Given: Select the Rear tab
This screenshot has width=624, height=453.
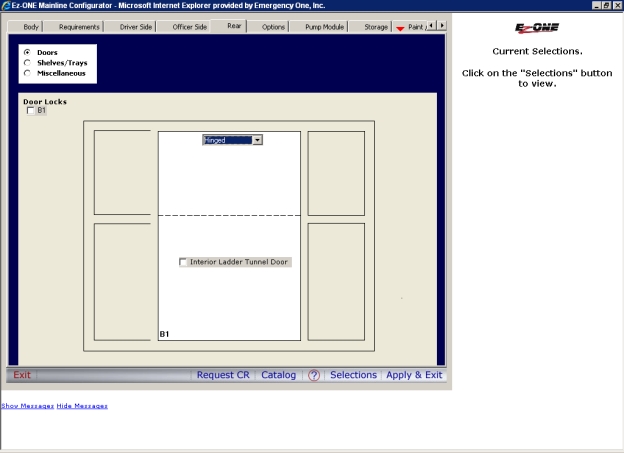Looking at the screenshot, I should (234, 26).
